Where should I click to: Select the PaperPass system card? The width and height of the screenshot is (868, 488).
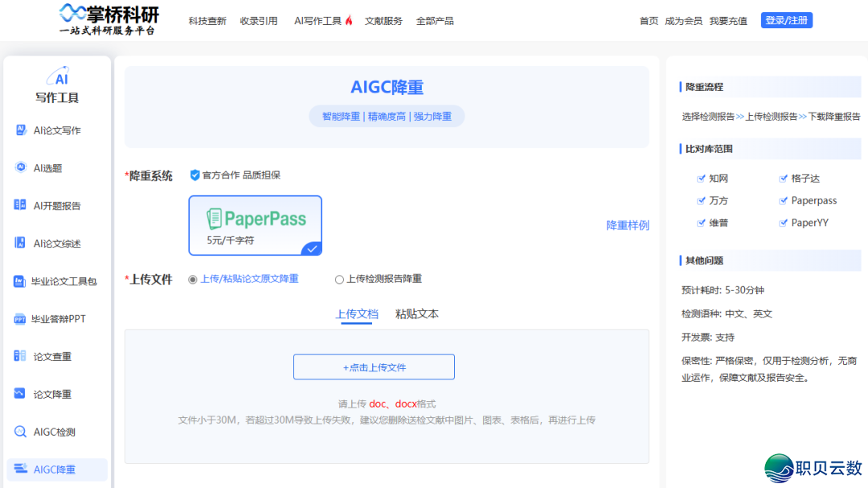pos(255,225)
